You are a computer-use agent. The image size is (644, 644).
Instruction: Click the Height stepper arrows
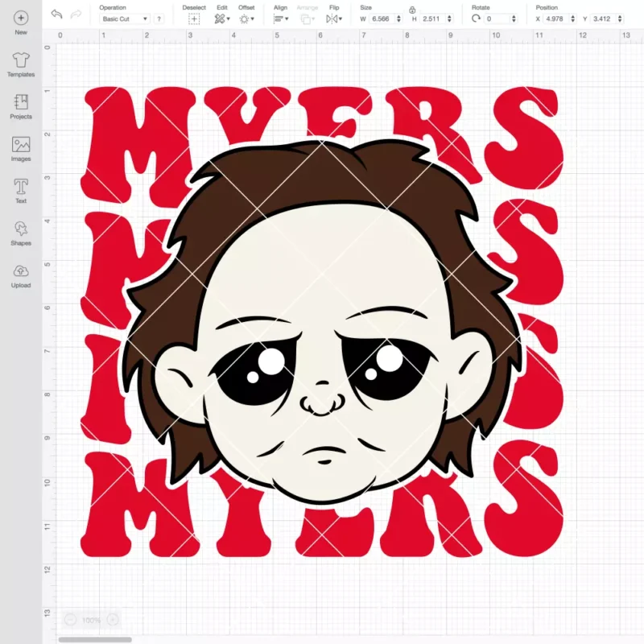(449, 19)
